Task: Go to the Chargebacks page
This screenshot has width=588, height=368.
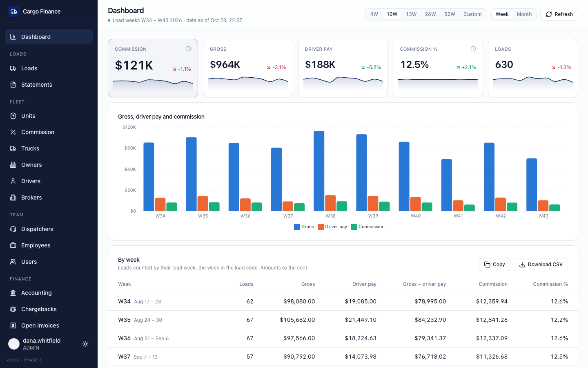Action: 49,309
